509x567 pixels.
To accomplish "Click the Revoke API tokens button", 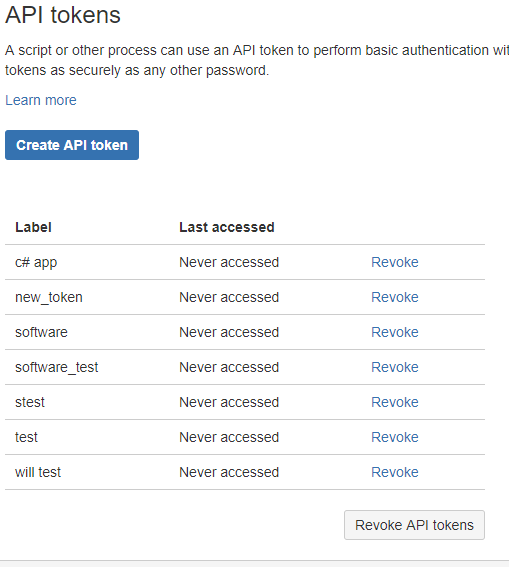I will tap(414, 525).
